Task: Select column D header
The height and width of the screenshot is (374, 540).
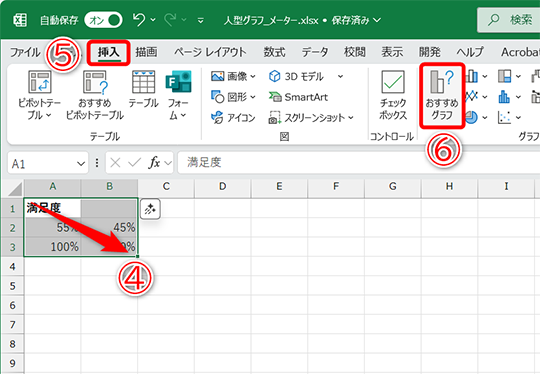Action: 222,187
